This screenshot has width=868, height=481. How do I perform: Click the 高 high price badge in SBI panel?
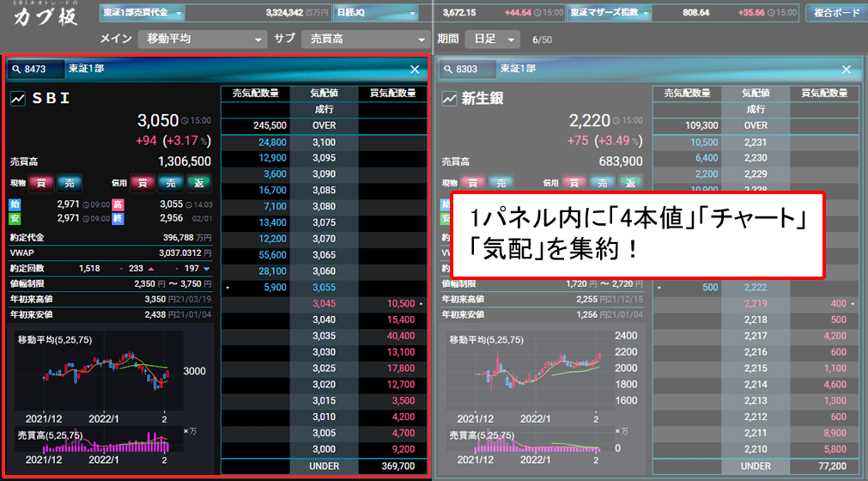coord(118,204)
